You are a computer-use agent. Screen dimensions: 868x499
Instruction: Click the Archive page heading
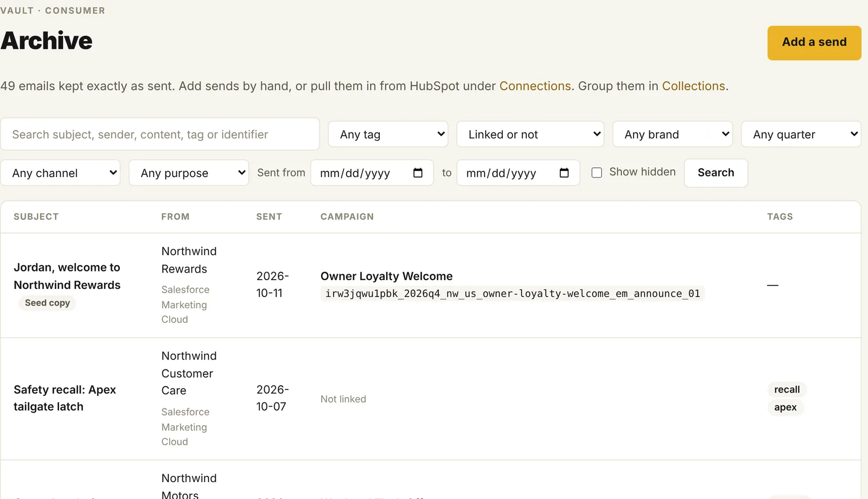point(47,41)
